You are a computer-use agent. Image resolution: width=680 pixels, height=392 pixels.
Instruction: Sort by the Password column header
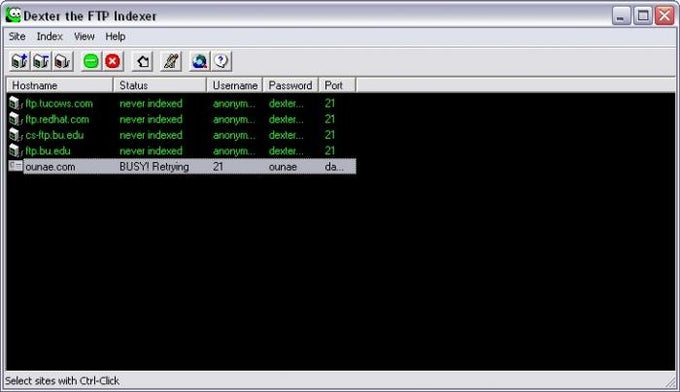pyautogui.click(x=291, y=85)
